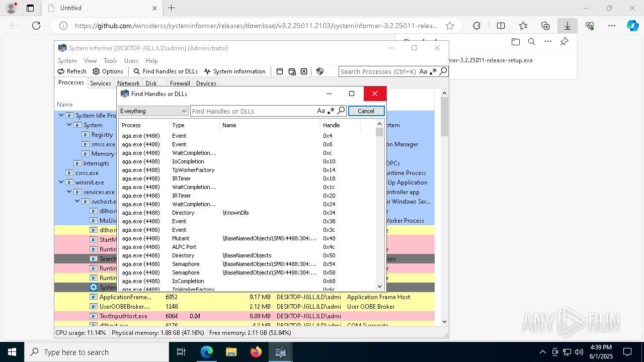The image size is (644, 362).
Task: Collapse the System process tree node
Action: tap(69, 125)
